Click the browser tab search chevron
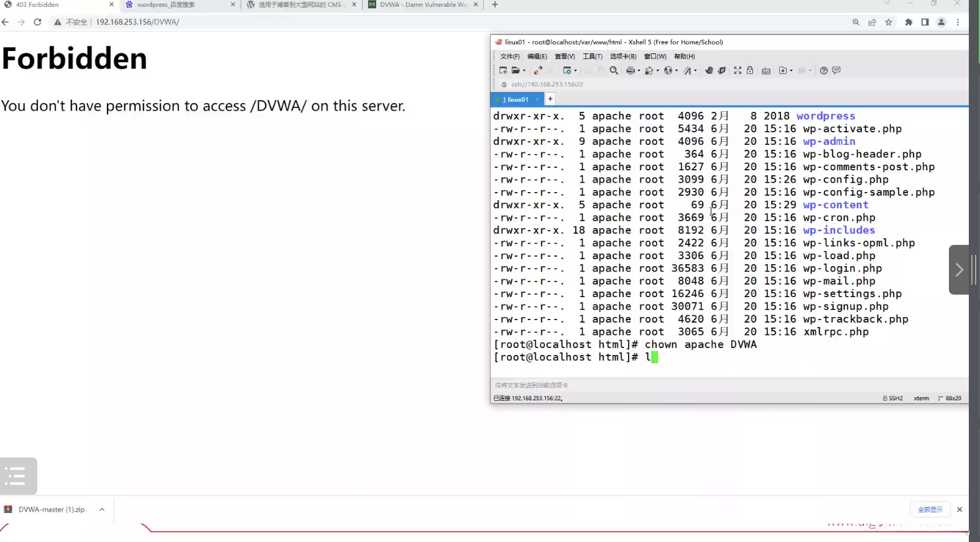 tap(887, 4)
